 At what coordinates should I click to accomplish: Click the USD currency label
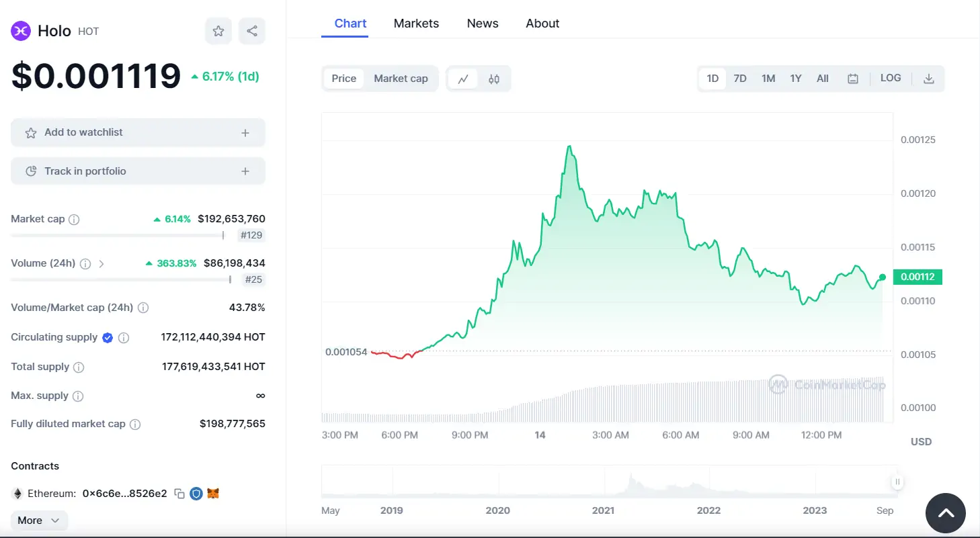(921, 442)
